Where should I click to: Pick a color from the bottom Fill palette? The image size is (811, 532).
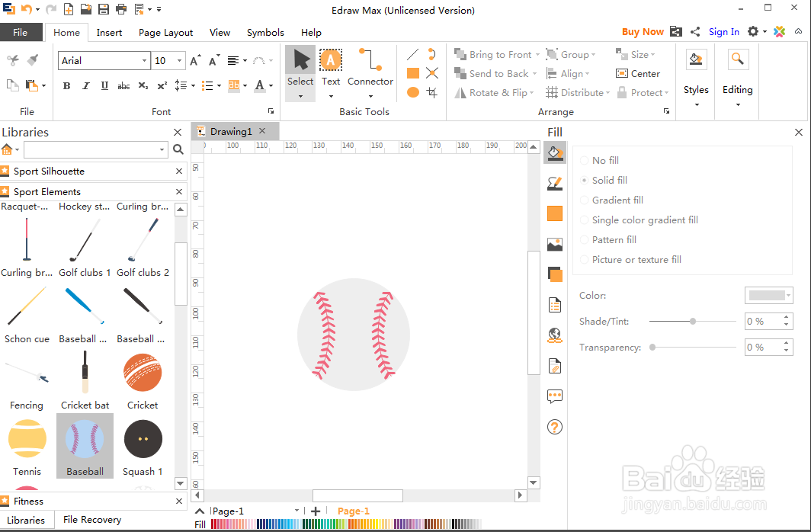[x=346, y=524]
